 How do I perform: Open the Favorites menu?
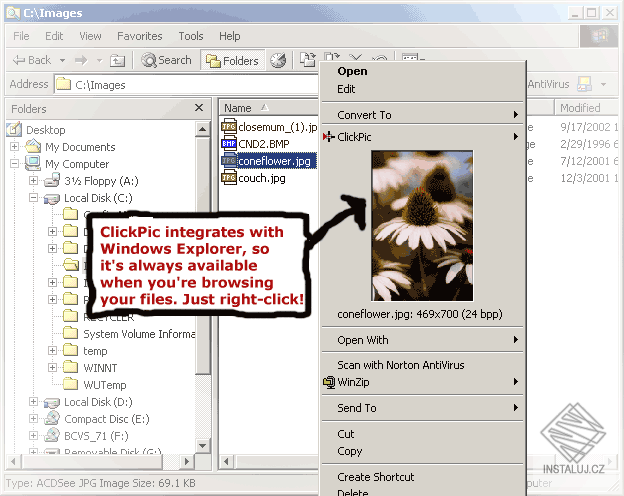point(140,36)
